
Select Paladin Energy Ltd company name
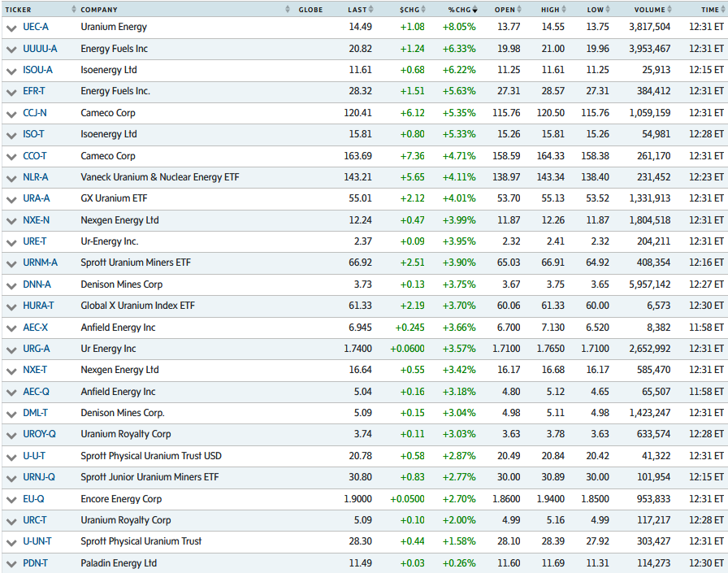tap(119, 563)
